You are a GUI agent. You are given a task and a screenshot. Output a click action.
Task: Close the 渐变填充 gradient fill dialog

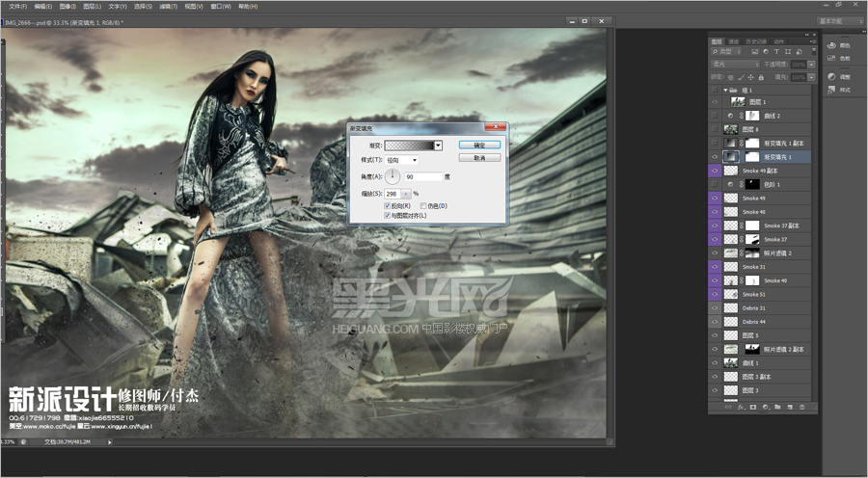495,128
